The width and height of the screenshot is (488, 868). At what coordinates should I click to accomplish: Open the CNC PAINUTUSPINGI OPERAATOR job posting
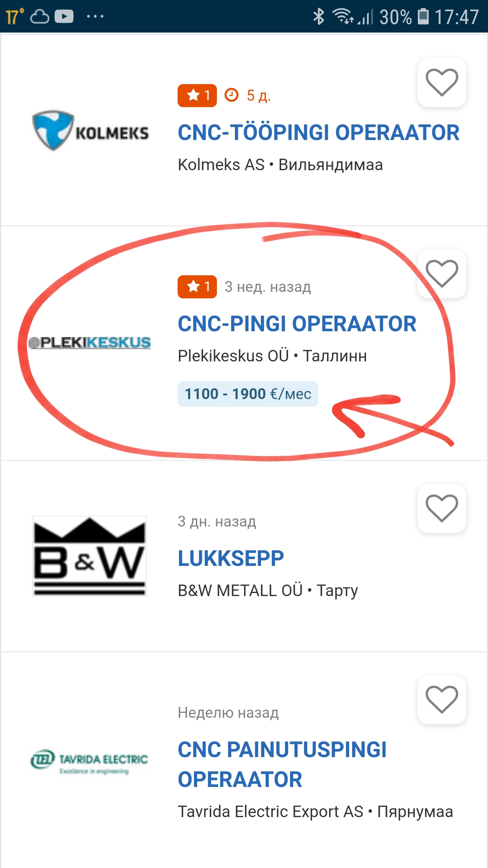282,764
